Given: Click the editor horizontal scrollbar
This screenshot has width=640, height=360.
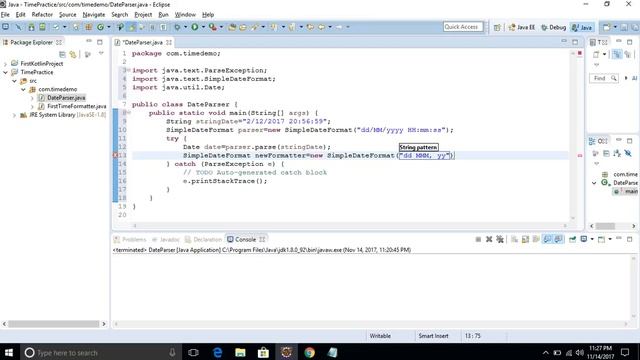Looking at the screenshot, I should point(350,225).
